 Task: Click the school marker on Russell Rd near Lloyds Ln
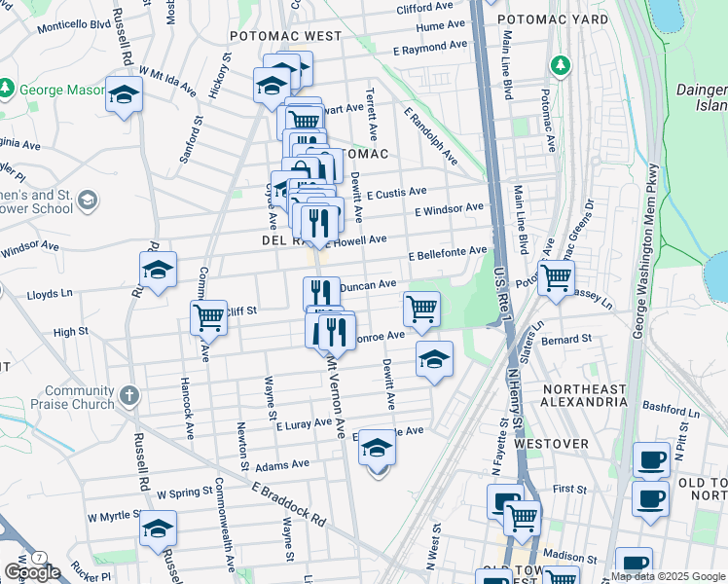click(x=158, y=271)
